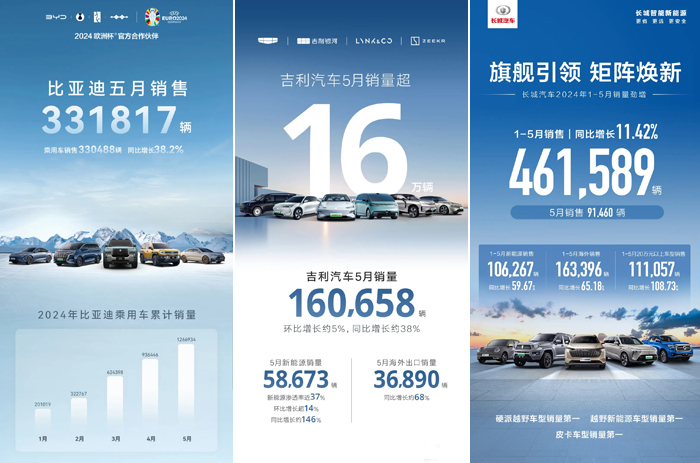The height and width of the screenshot is (463, 700).
Task: Click the 1月 bar in the BYD chart
Action: click(43, 421)
